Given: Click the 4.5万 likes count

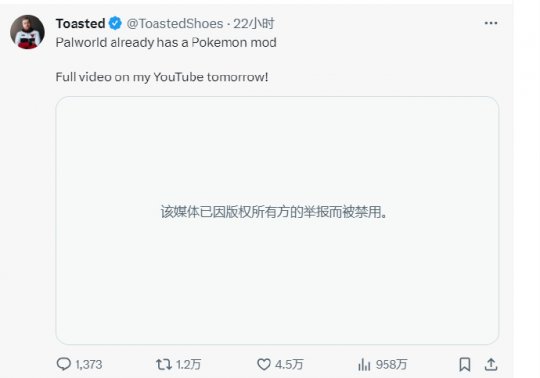Looking at the screenshot, I should coord(289,365).
